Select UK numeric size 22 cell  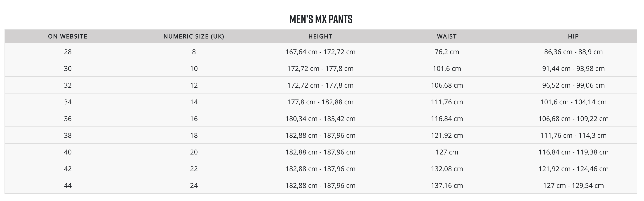pos(194,169)
